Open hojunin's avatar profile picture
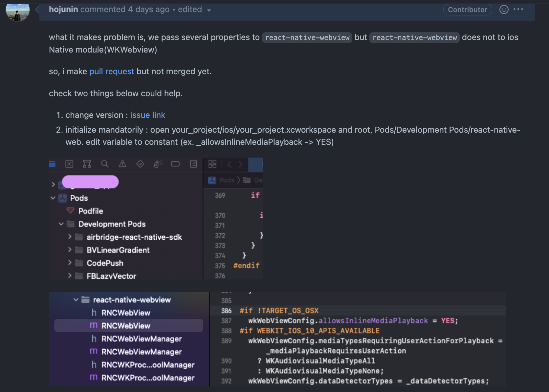This screenshot has width=549, height=392. [18, 11]
